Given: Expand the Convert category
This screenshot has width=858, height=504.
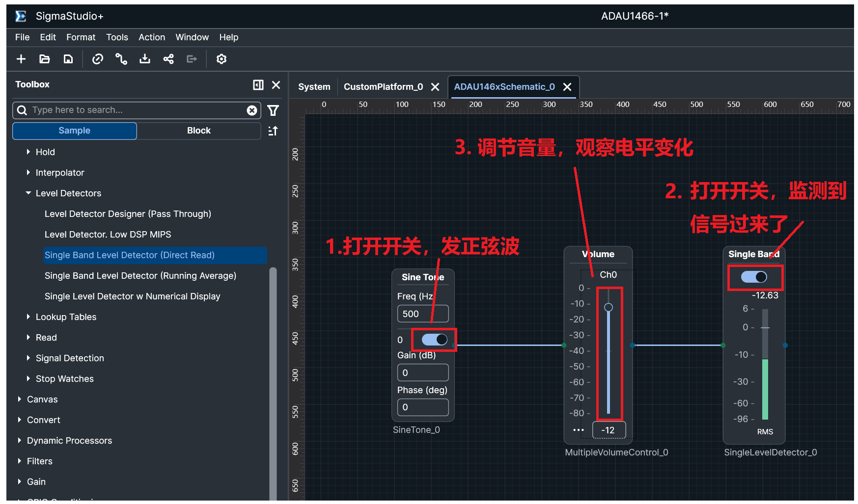Looking at the screenshot, I should (19, 420).
